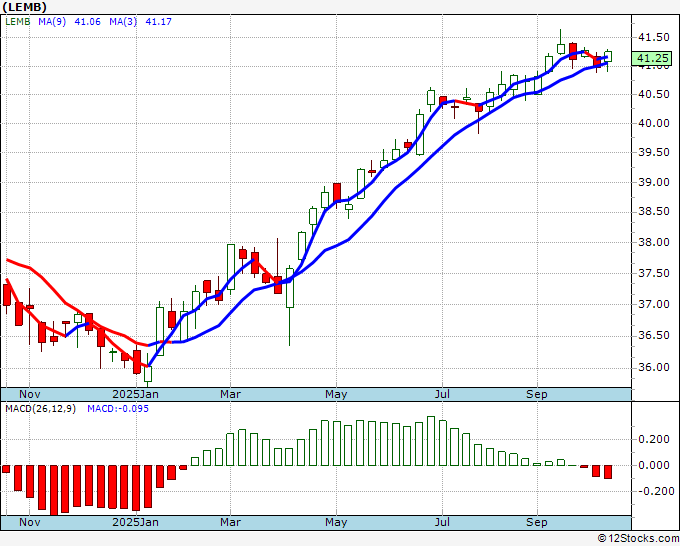Click the MA(9) value 41.06
The image size is (680, 546).
point(88,22)
